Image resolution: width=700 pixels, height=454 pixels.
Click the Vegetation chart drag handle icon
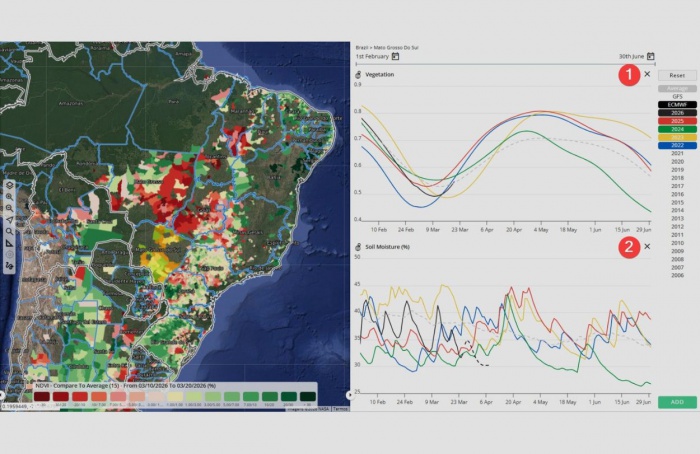[359, 75]
